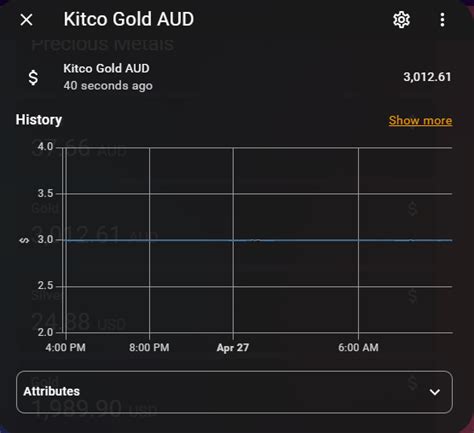Click the History section heading
This screenshot has width=474, height=433.
tap(39, 120)
